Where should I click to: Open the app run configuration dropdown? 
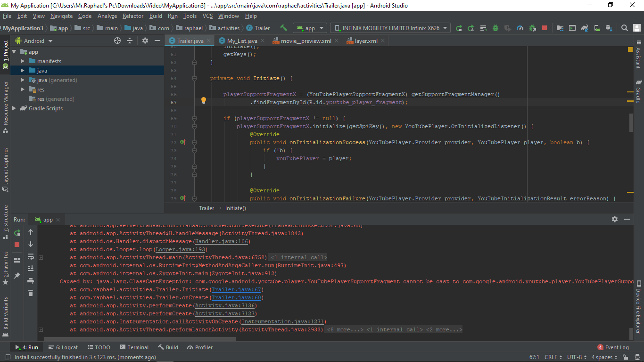[x=310, y=28]
